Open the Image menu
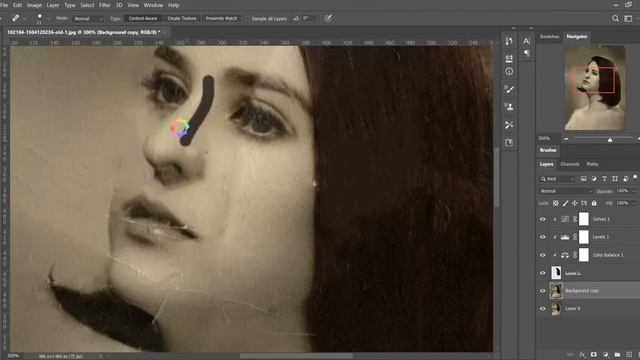This screenshot has width=640, height=360. coord(34,5)
